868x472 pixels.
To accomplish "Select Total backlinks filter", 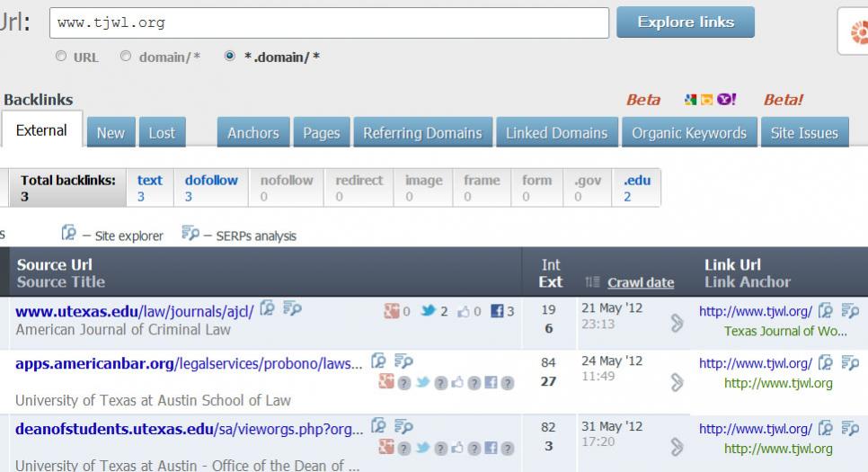I will (67, 188).
